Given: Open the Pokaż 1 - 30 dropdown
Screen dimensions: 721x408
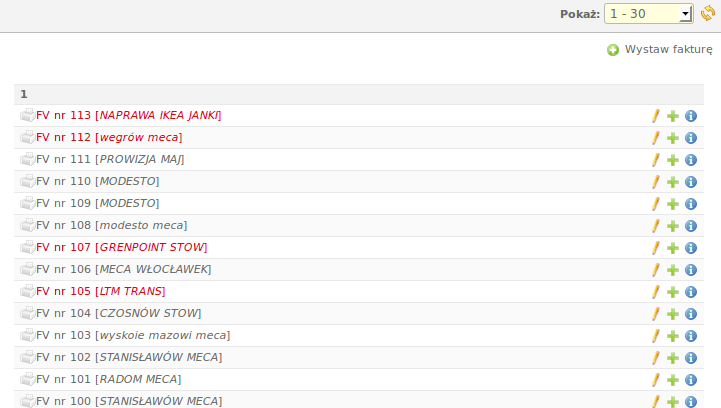Looking at the screenshot, I should pos(648,14).
